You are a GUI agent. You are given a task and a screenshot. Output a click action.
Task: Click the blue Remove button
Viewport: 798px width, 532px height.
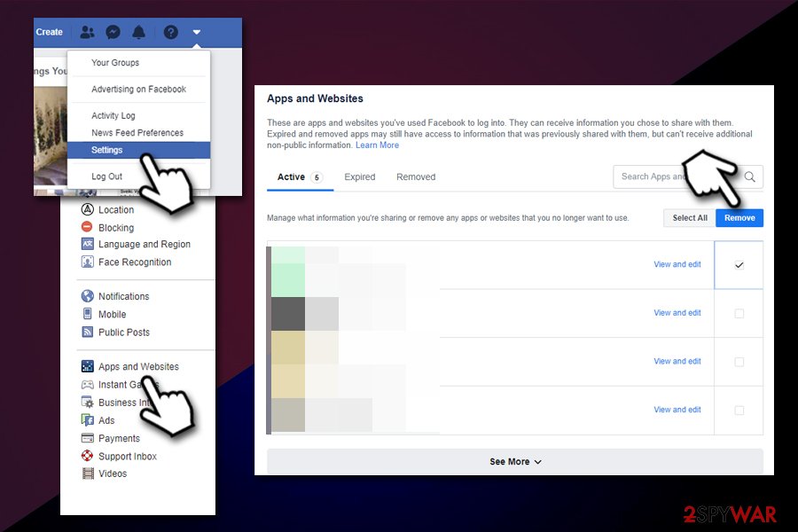click(739, 218)
